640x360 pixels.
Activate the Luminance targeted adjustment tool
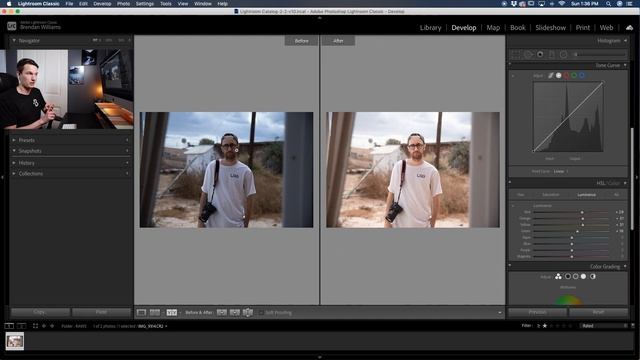[x=513, y=206]
